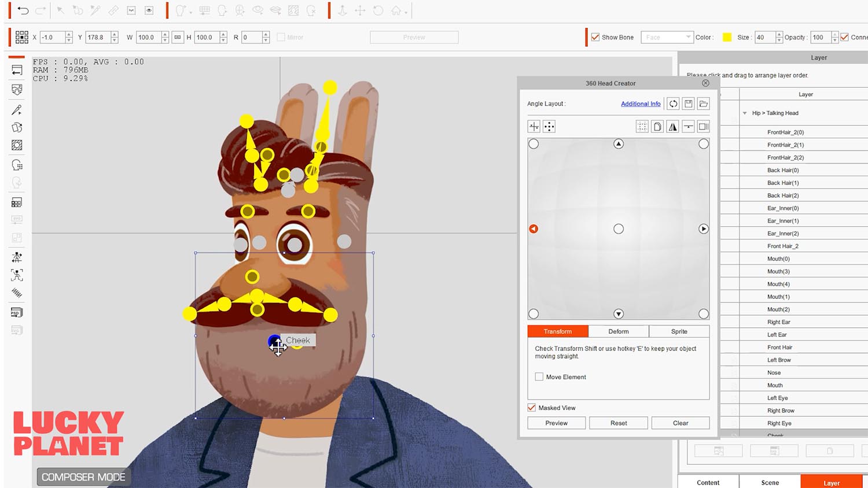This screenshot has height=488, width=868.
Task: Click the nine-dot pivot grid icon
Action: point(22,38)
